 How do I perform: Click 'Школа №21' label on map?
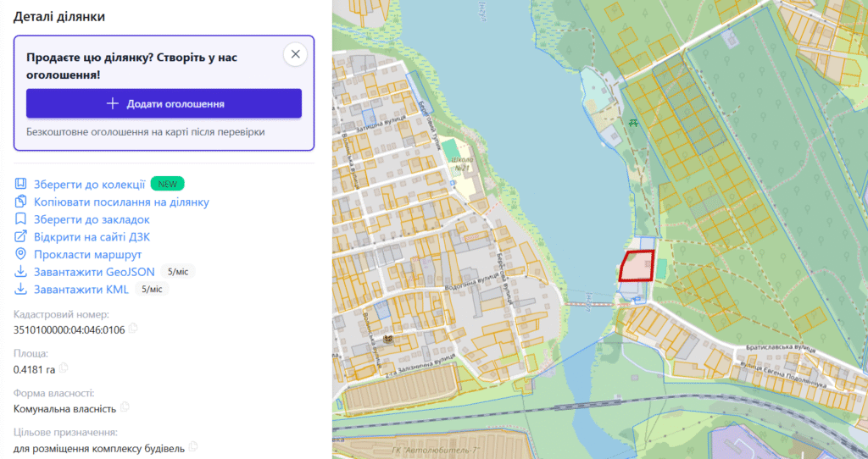tap(463, 163)
